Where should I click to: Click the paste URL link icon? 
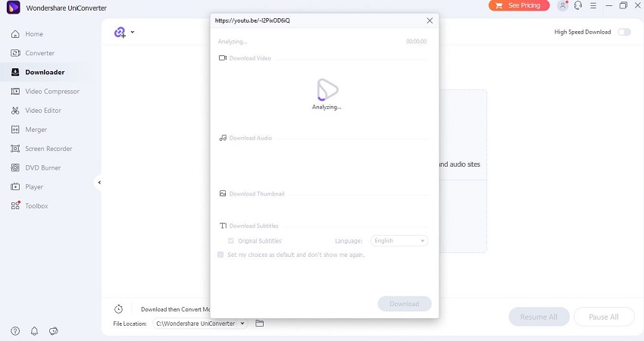pyautogui.click(x=120, y=32)
